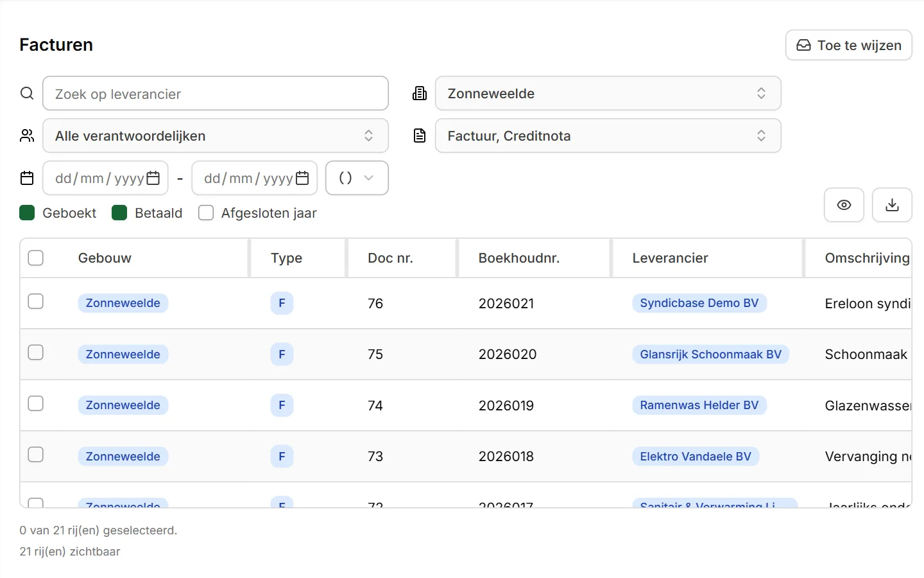The width and height of the screenshot is (924, 578).
Task: Click the document icon beside Factuur, Creditnota
Action: coord(420,136)
